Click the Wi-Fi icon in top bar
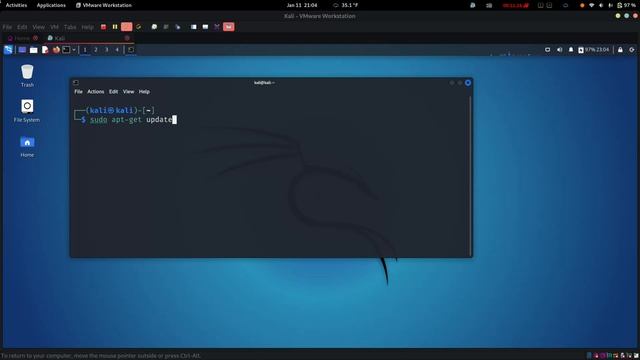 pyautogui.click(x=591, y=5)
